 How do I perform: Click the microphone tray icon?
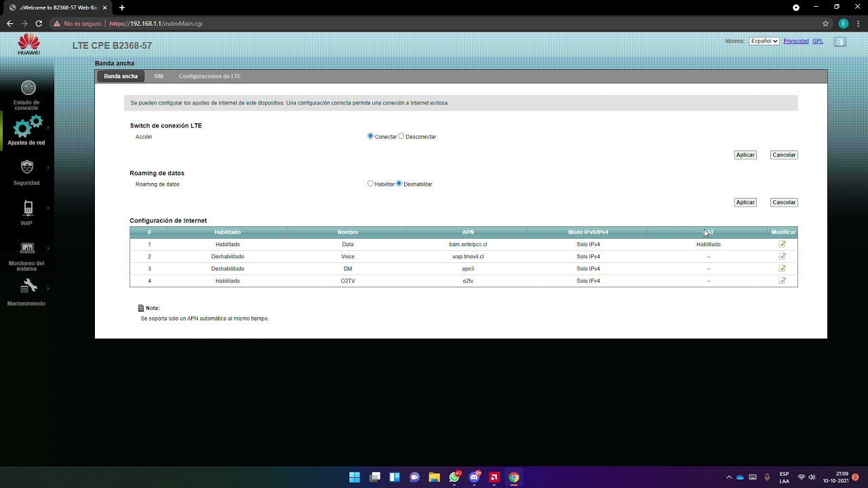click(767, 477)
